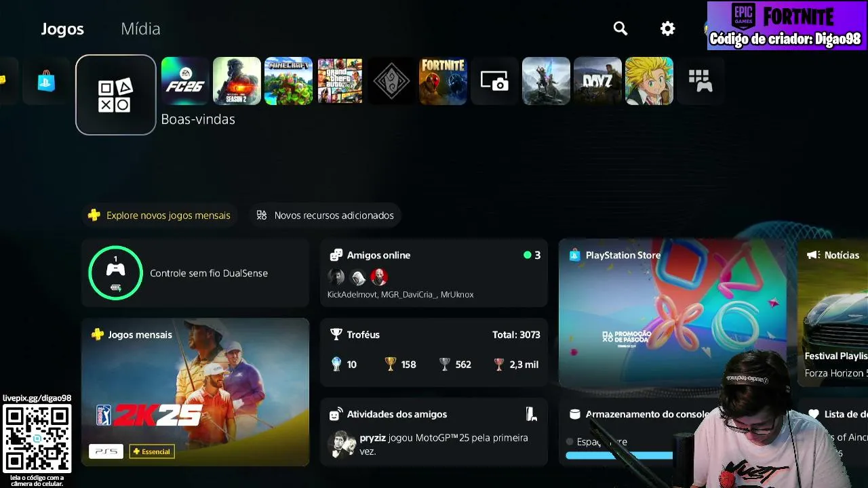Click the PS5 platform badge
The image size is (868, 488).
pos(106,451)
